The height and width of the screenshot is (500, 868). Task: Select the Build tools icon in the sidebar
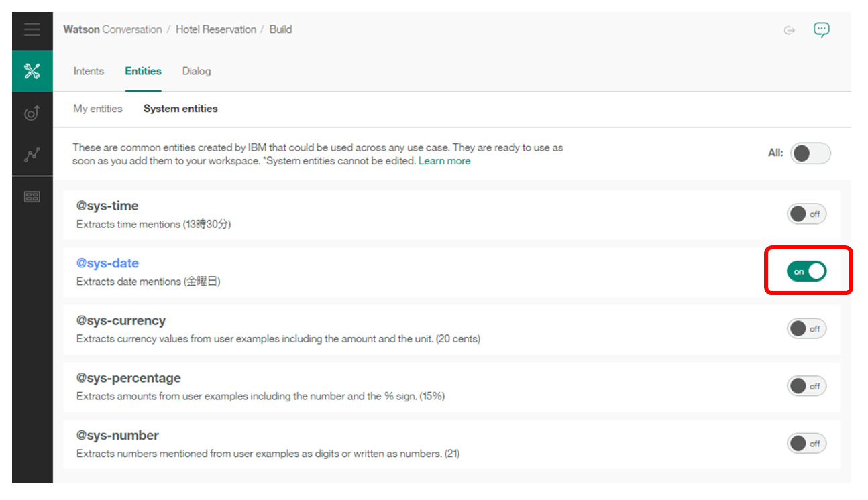click(x=32, y=71)
